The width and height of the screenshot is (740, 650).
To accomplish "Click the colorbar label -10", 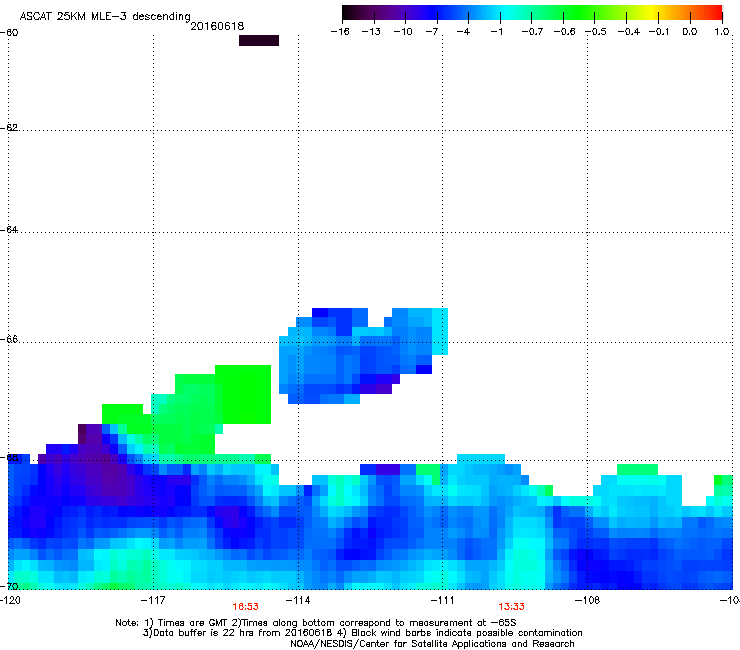I will (403, 32).
